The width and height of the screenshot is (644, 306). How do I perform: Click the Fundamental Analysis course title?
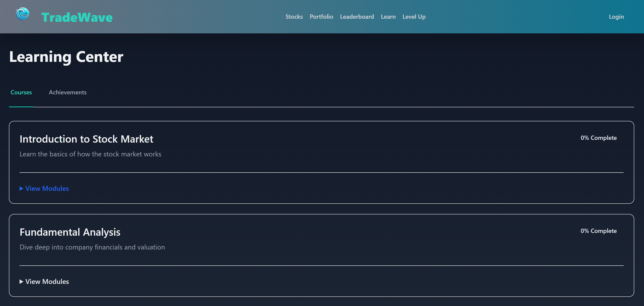click(70, 232)
